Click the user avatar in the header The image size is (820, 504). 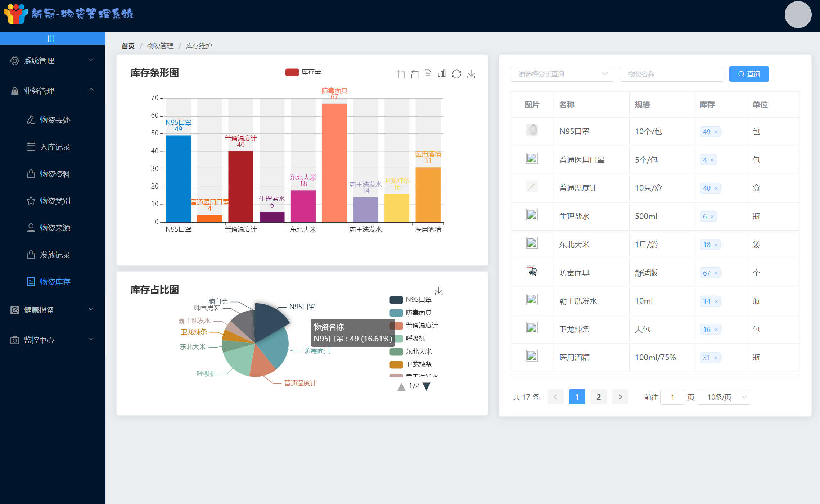point(798,15)
